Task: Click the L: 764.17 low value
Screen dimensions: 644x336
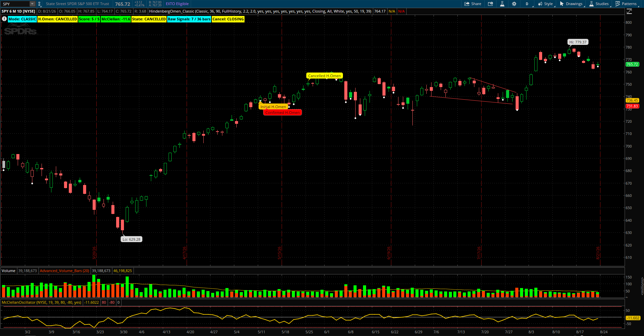Action: [x=105, y=11]
